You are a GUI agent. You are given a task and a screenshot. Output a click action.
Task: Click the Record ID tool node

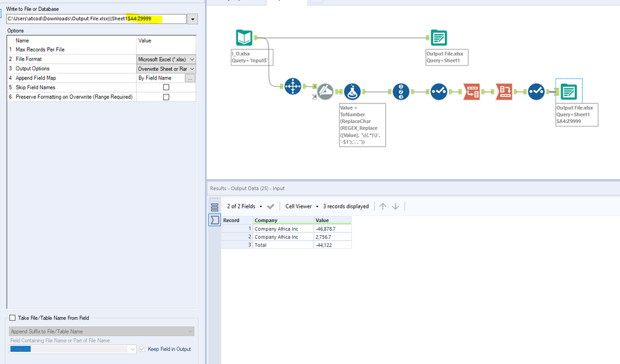coord(402,92)
